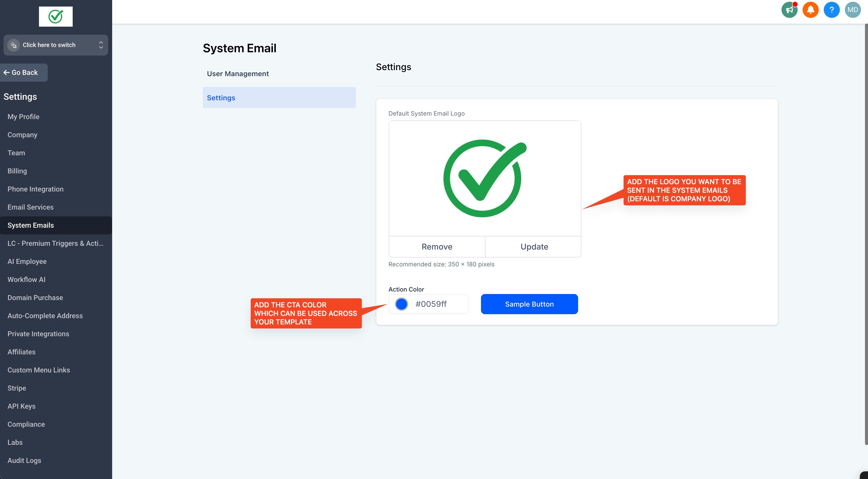Click the megaphone announcements icon
This screenshot has width=868, height=479.
pos(789,10)
